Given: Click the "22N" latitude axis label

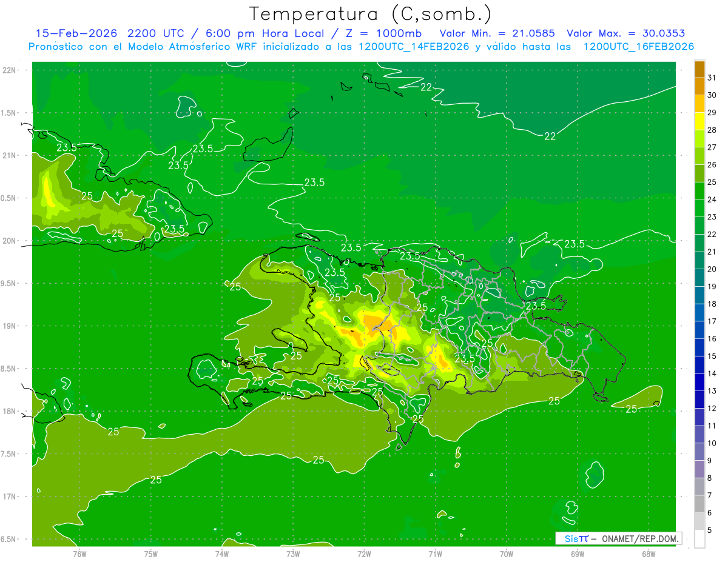Looking at the screenshot, I should [10, 70].
